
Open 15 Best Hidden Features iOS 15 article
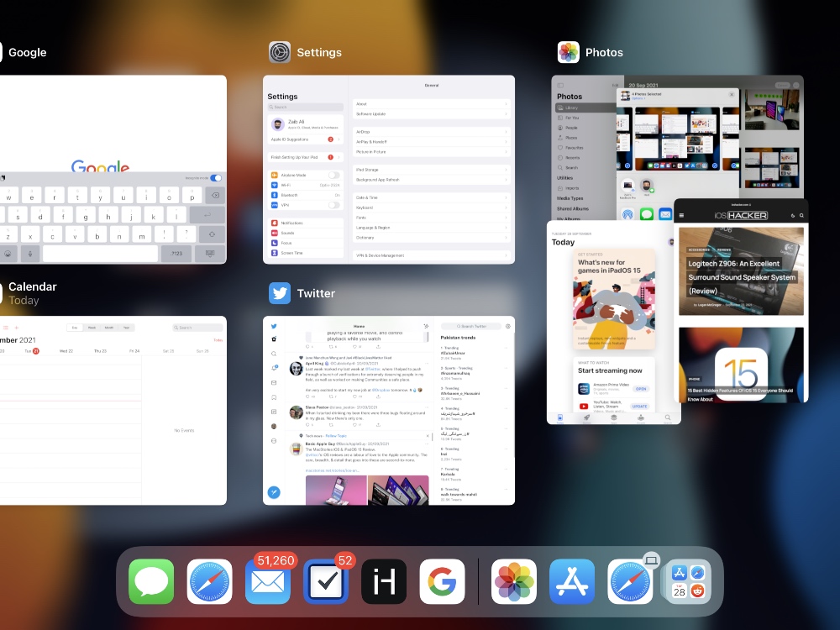[741, 365]
